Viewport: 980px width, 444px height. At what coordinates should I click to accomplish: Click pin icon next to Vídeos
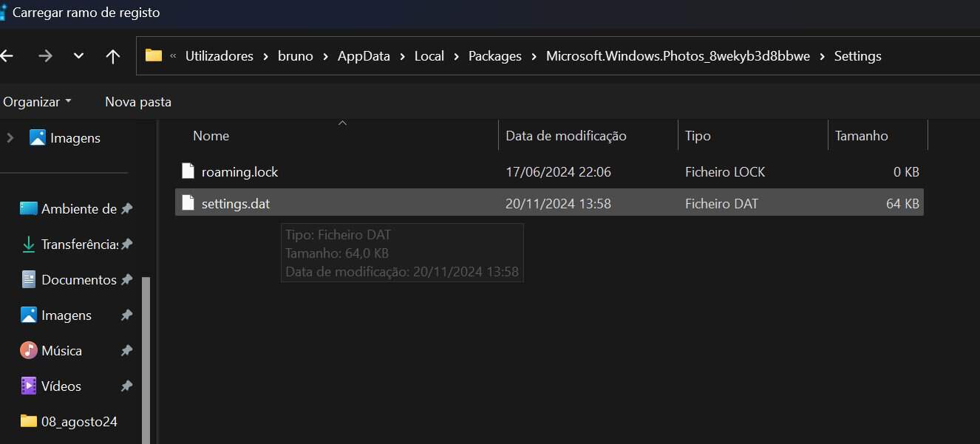126,386
